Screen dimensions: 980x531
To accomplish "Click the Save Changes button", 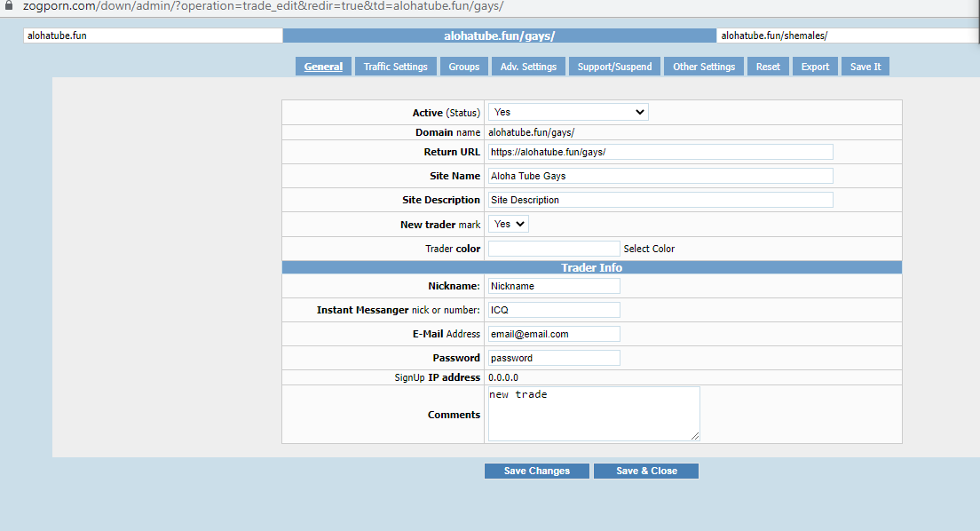I will tap(537, 471).
